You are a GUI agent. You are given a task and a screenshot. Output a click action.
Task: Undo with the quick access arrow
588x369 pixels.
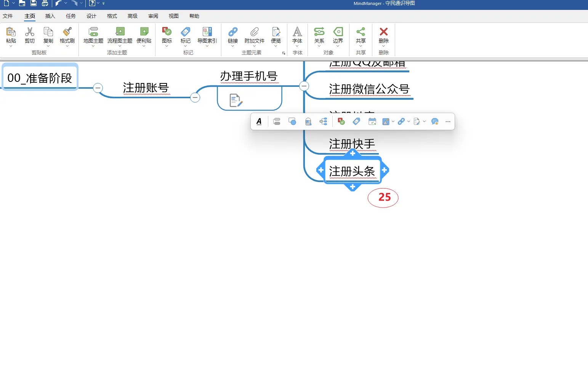58,3
